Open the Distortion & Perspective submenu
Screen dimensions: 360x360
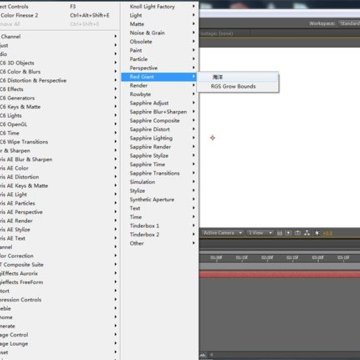click(x=59, y=80)
